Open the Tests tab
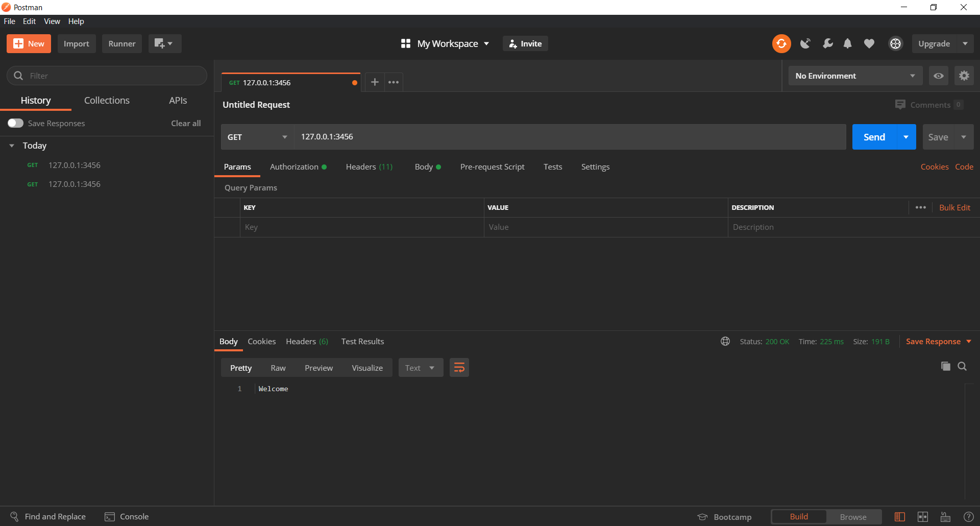The image size is (980, 526). (553, 167)
